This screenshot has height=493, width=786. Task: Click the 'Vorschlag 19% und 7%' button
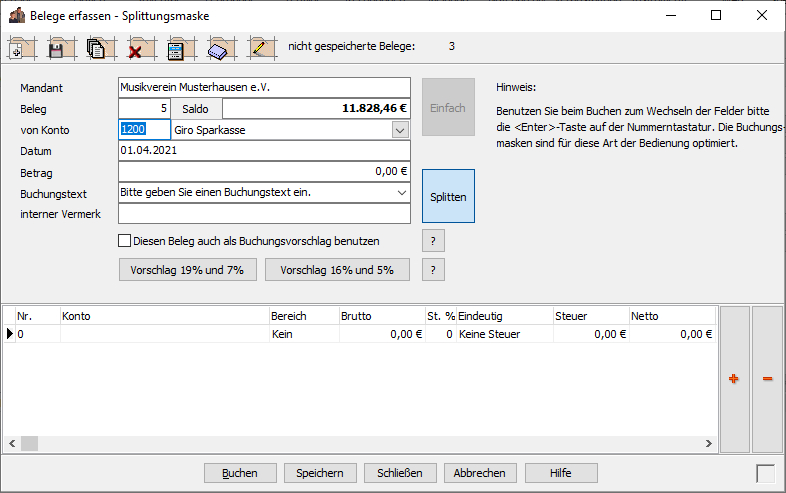(187, 270)
